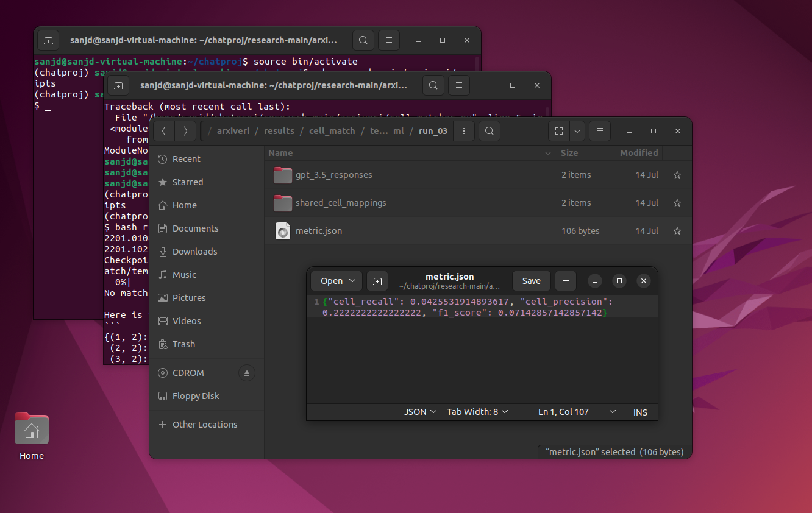Open hamburger menu in back terminal window
The height and width of the screenshot is (513, 812).
pos(388,40)
